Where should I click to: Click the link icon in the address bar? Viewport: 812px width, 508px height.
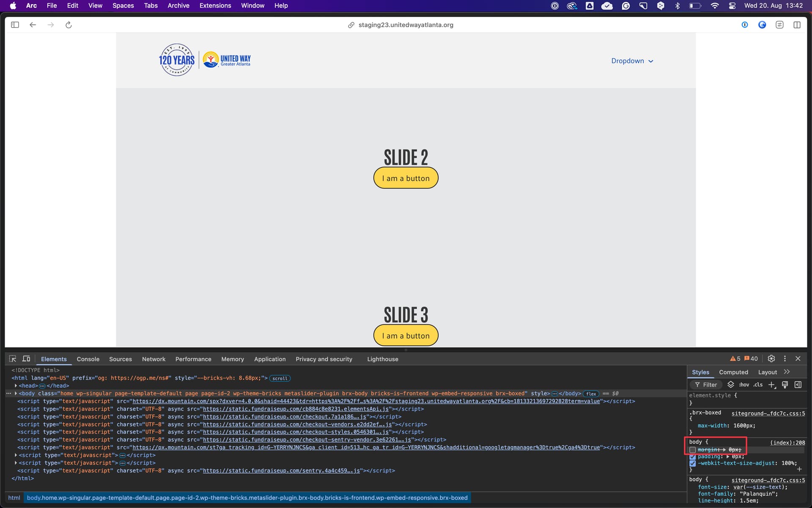tap(351, 25)
